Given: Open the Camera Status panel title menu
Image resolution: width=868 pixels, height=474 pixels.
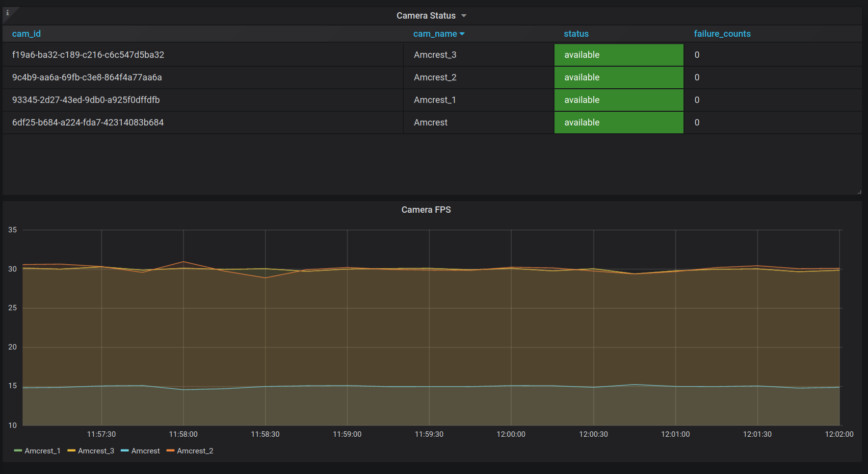Looking at the screenshot, I should pyautogui.click(x=425, y=16).
